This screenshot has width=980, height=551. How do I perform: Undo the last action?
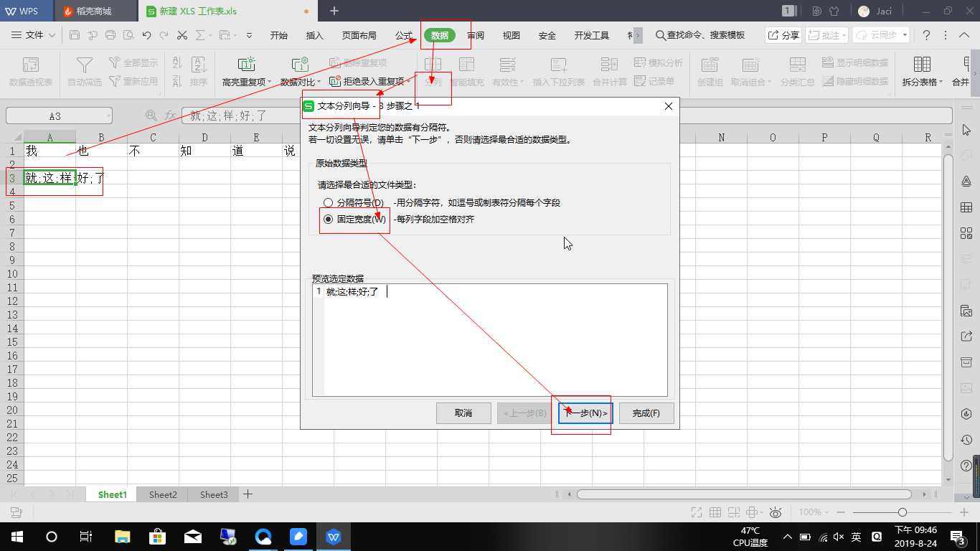pyautogui.click(x=147, y=35)
